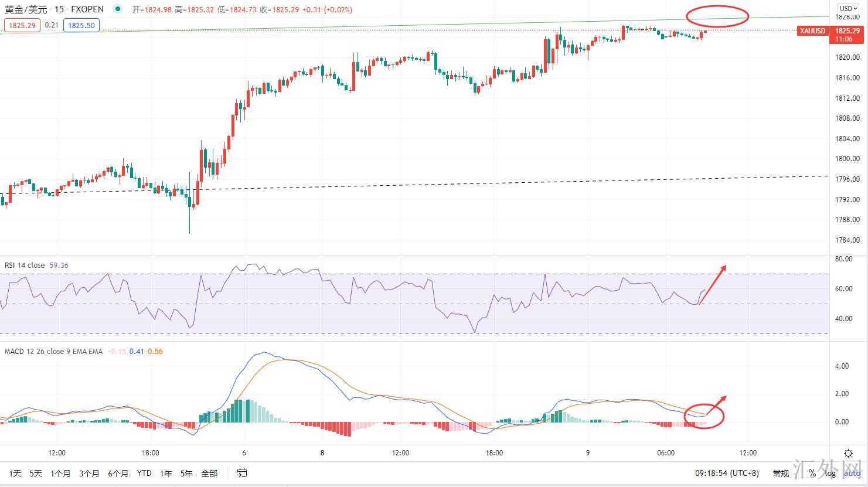The image size is (868, 487).
Task: Select the red ellipse above price line
Action: pyautogui.click(x=717, y=16)
